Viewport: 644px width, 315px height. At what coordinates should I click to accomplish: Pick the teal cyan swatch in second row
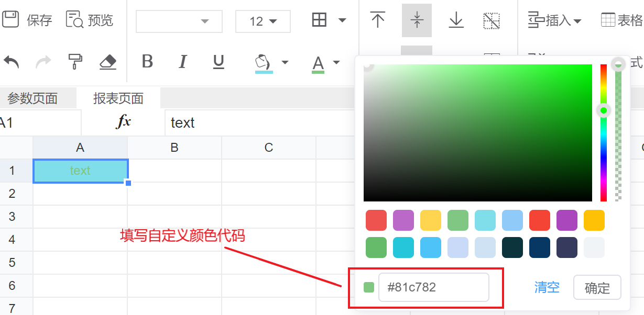click(403, 248)
